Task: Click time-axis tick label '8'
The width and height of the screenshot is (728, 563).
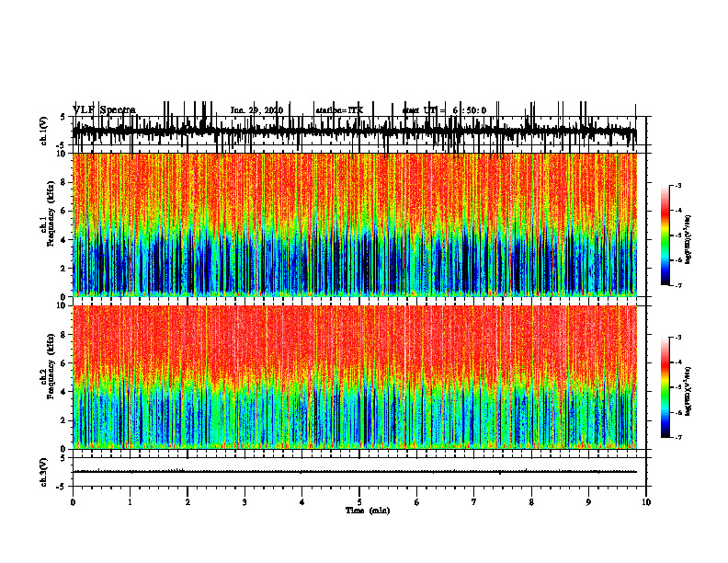Action: coord(531,502)
